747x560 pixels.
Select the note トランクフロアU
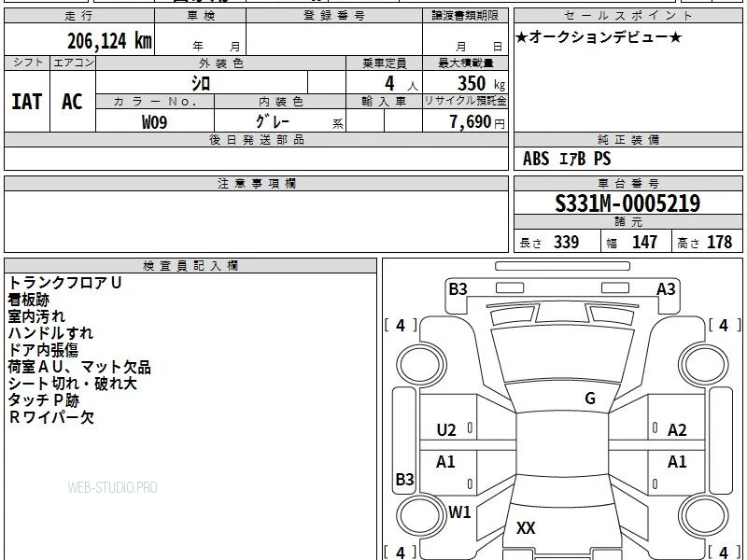(64, 283)
